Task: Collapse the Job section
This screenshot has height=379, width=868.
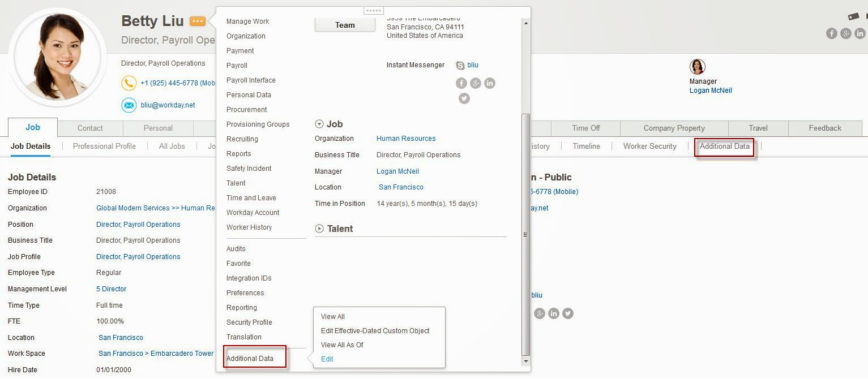Action: (x=318, y=123)
